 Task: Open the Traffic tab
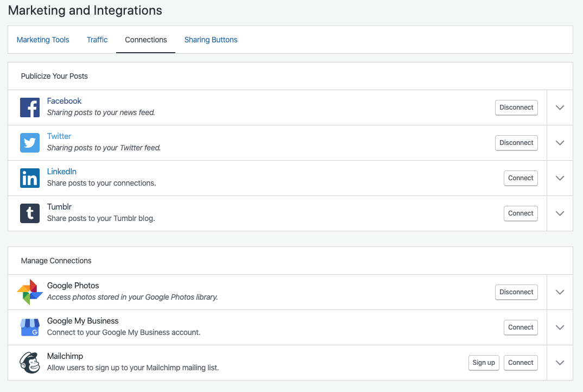(x=97, y=39)
